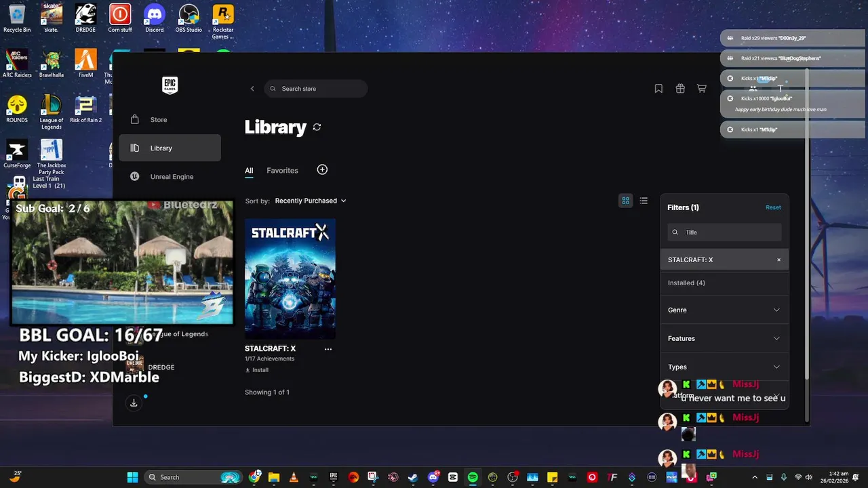Click the Search store field
The height and width of the screenshot is (488, 868).
[316, 89]
